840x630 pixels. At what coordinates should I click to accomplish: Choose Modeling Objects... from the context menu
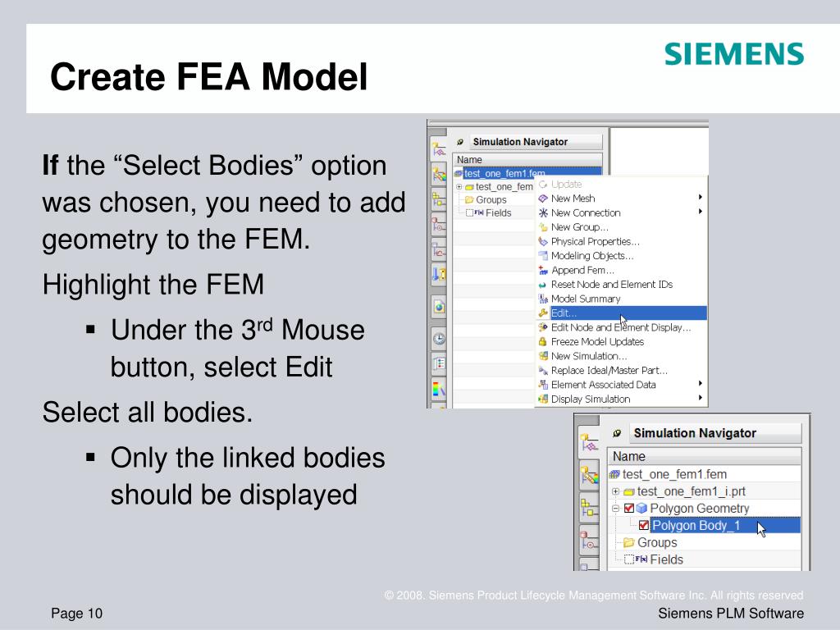[622, 256]
